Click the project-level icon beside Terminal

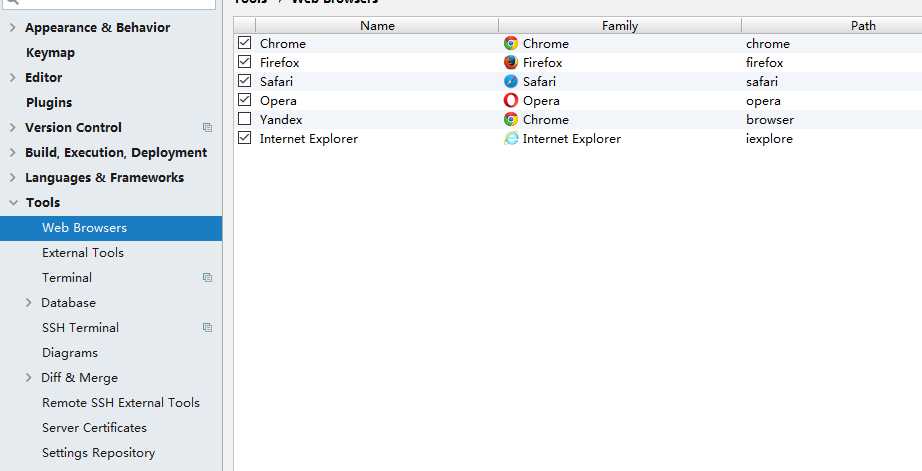(x=207, y=278)
